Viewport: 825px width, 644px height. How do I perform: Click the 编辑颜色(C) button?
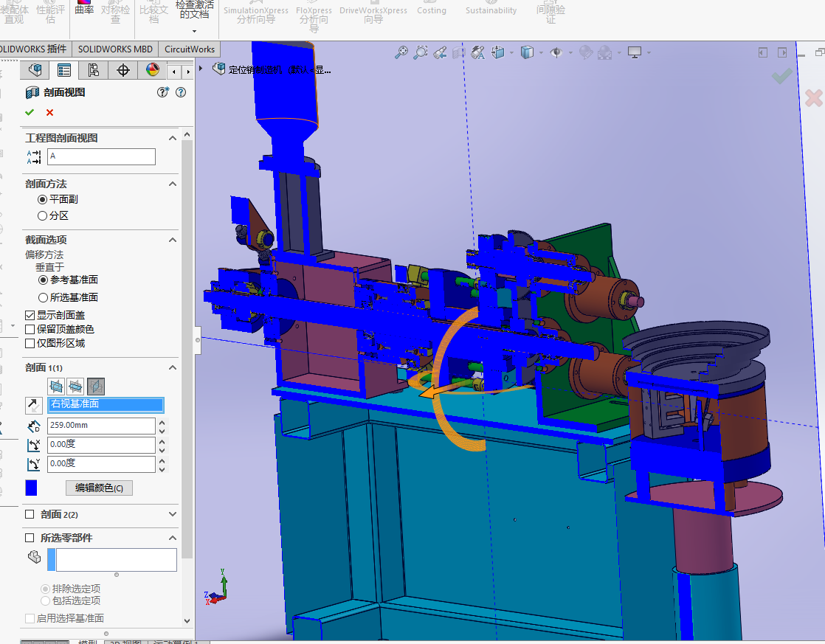tap(99, 488)
